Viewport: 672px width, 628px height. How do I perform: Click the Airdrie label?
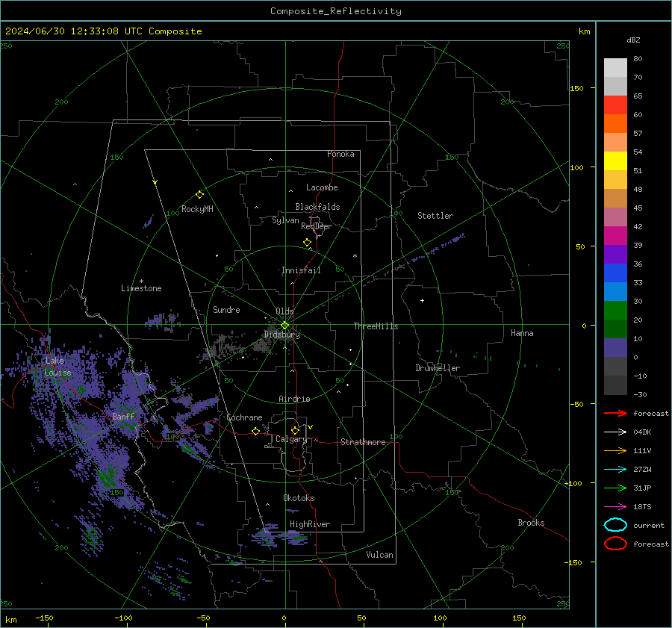294,399
